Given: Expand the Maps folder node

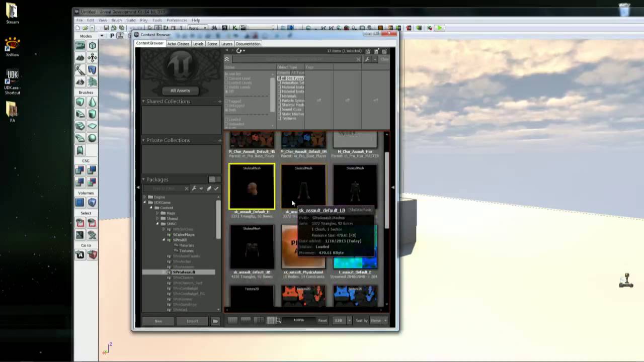Looking at the screenshot, I should click(157, 213).
